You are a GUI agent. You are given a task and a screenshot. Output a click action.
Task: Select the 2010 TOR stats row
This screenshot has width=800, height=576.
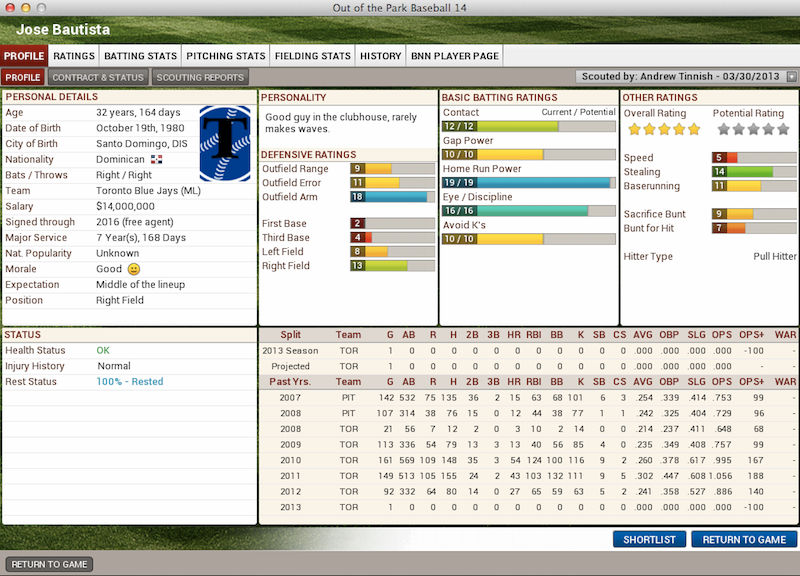(x=528, y=460)
